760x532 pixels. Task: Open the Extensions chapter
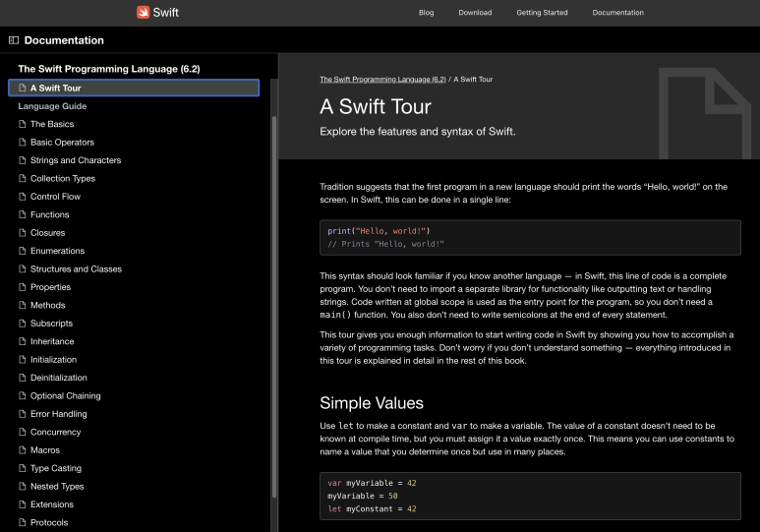[x=52, y=504]
